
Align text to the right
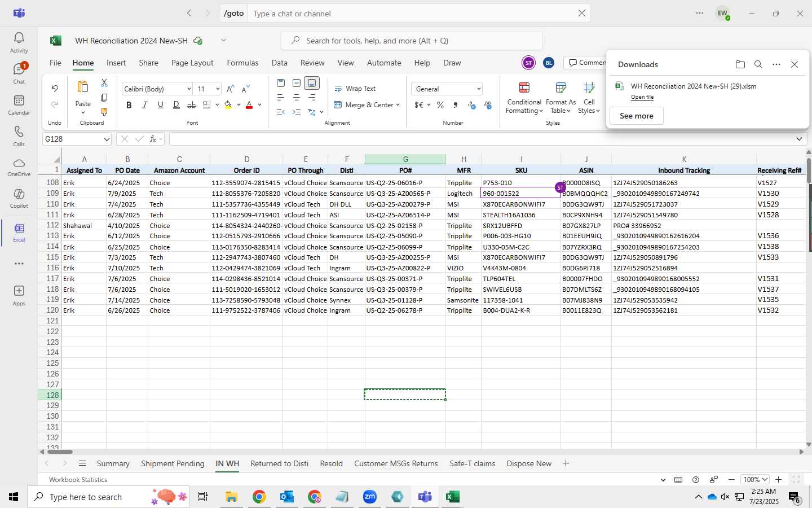(x=312, y=98)
